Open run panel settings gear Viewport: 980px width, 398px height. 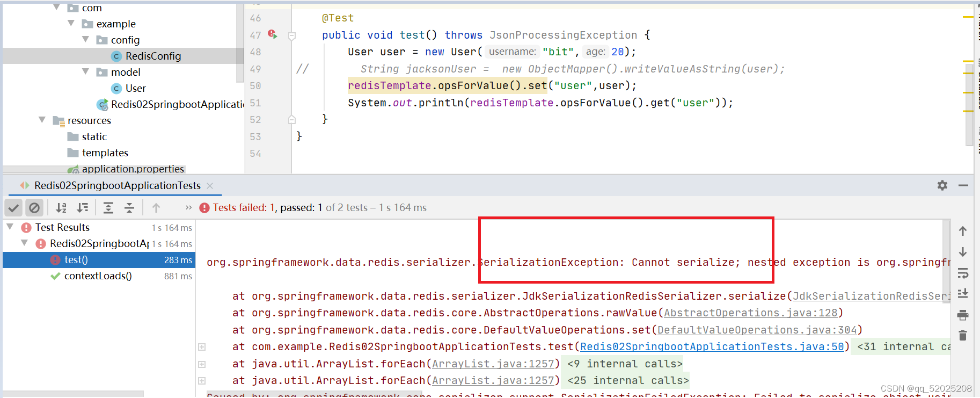click(x=942, y=185)
